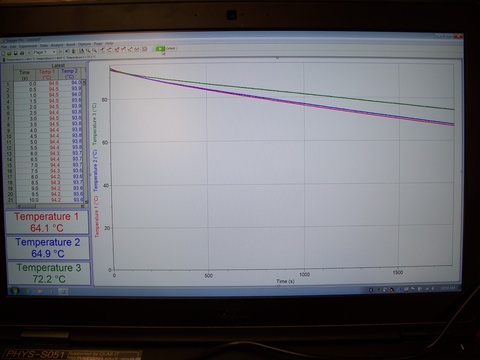Click the Data Collection settings clock icon

[x=145, y=49]
